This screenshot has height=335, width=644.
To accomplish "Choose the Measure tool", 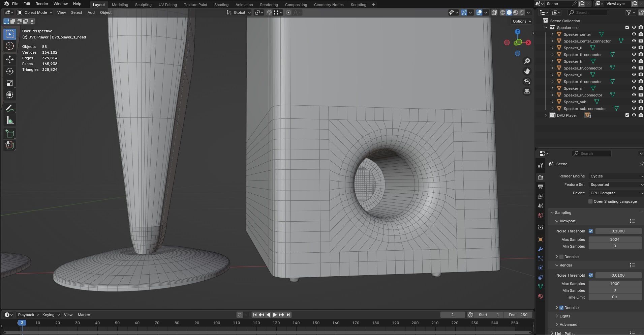I will [10, 120].
